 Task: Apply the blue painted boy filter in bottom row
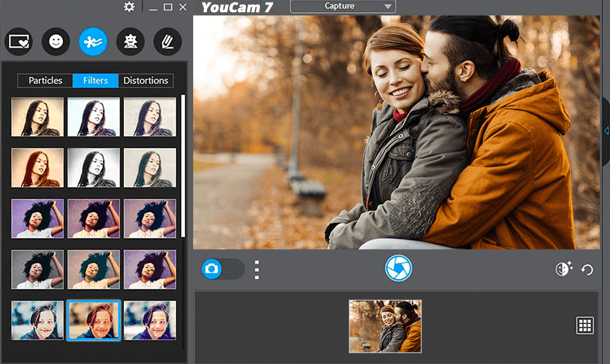(37, 320)
